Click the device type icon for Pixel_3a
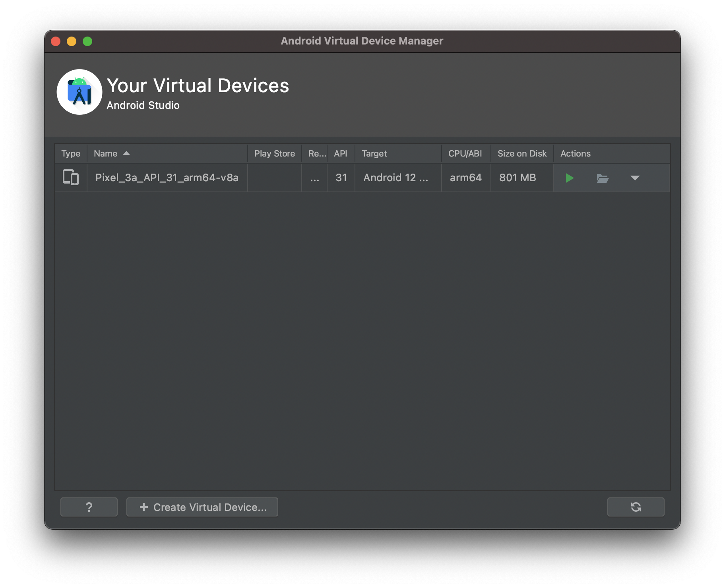The image size is (725, 588). point(71,177)
